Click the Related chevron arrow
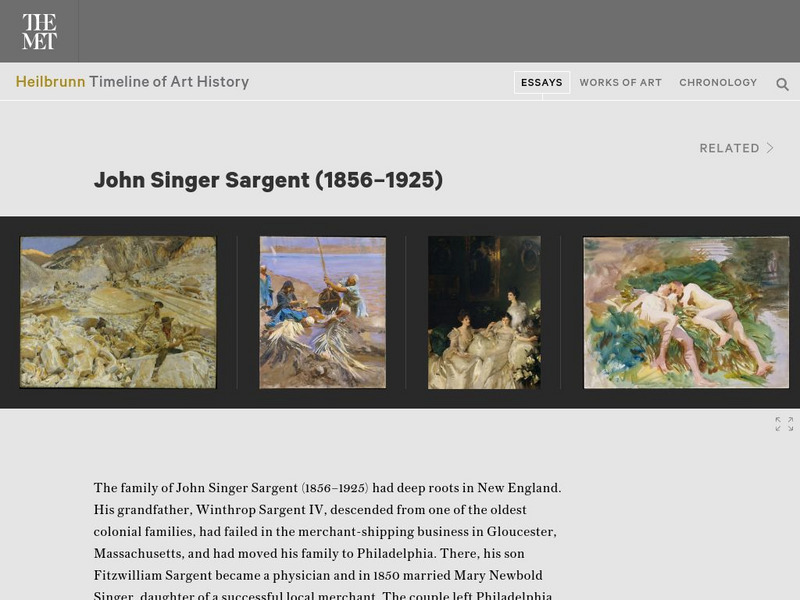The image size is (800, 600). pos(770,148)
